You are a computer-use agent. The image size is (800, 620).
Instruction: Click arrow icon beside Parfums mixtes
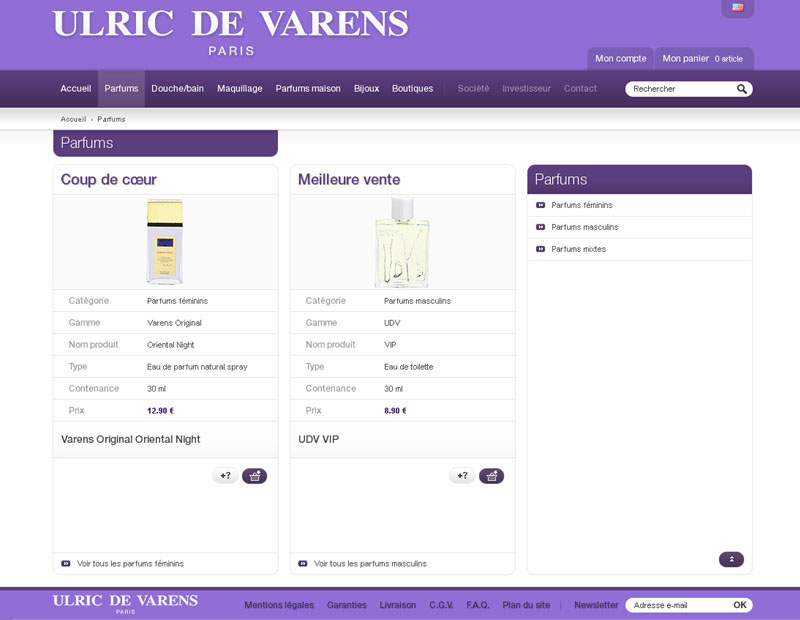tap(540, 249)
